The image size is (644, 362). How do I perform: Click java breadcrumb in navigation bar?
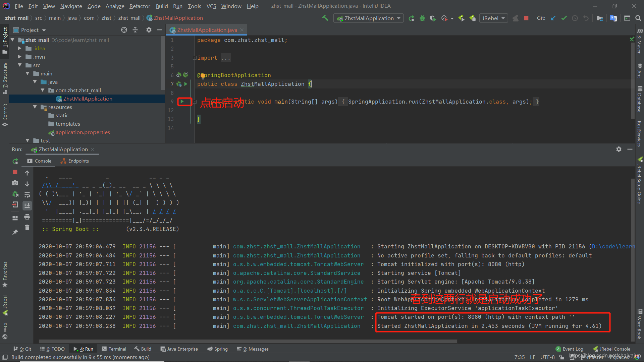pyautogui.click(x=72, y=18)
